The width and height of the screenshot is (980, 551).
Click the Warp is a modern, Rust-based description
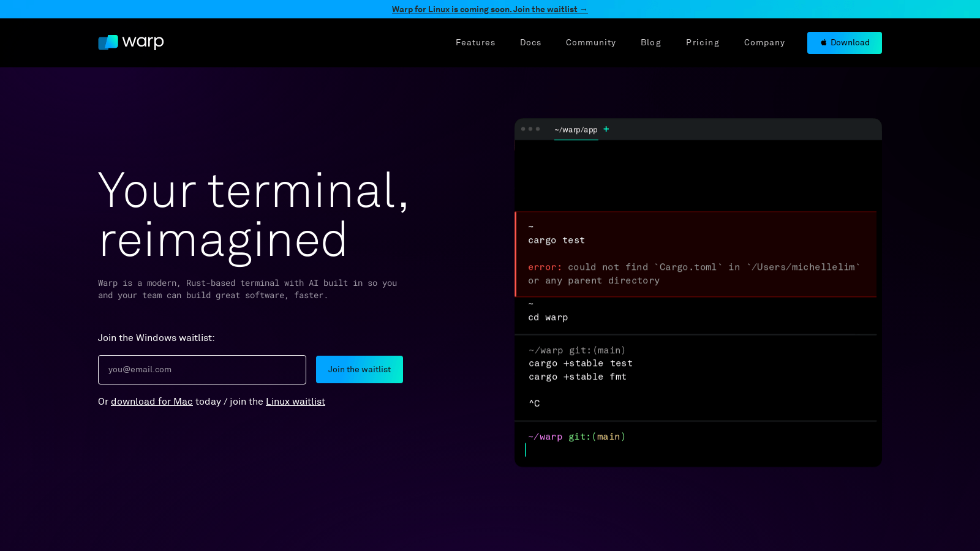(x=247, y=289)
